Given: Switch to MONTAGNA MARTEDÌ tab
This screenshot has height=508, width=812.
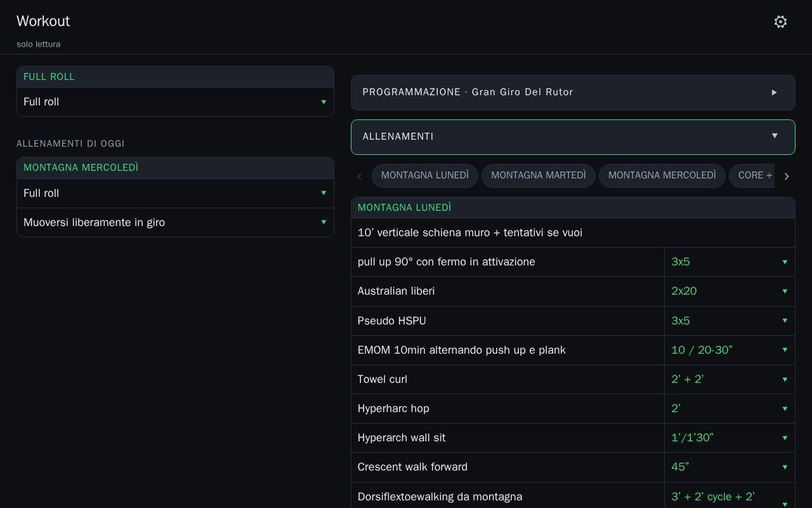Looking at the screenshot, I should pos(539,176).
